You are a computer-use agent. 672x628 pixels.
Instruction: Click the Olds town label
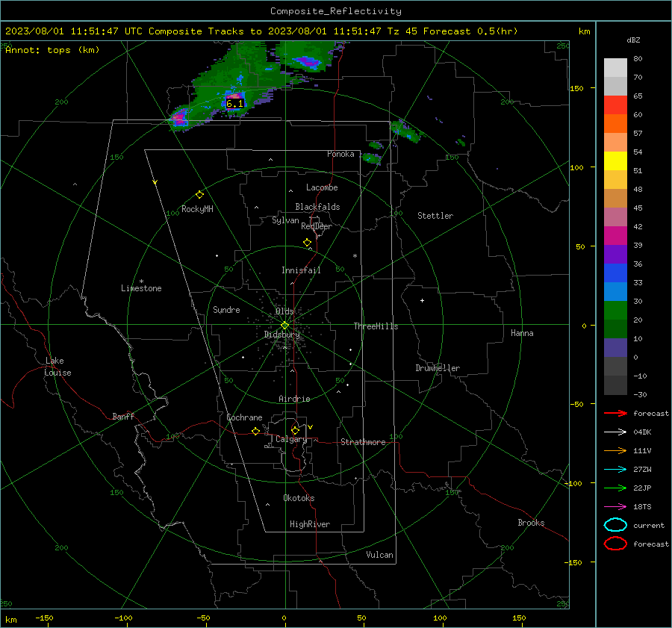tap(284, 311)
